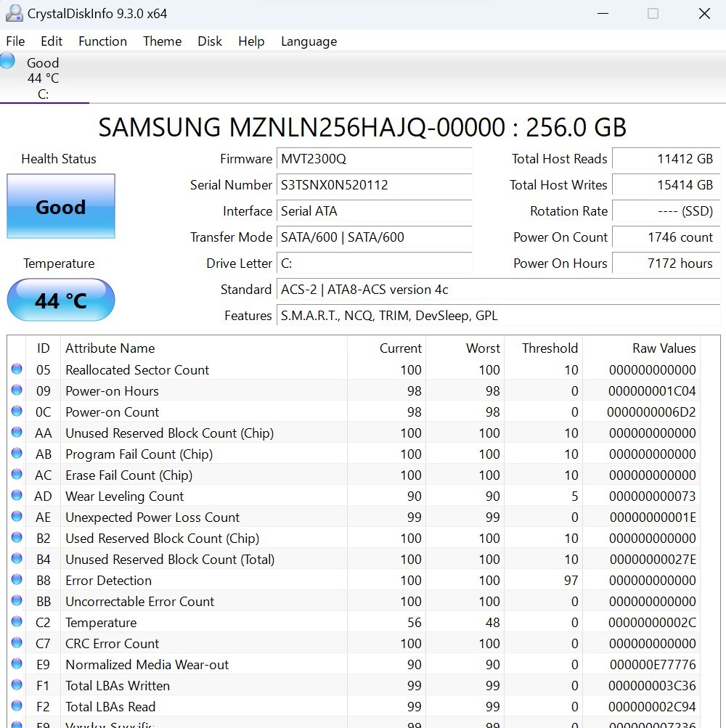Open the Function menu

pos(102,41)
